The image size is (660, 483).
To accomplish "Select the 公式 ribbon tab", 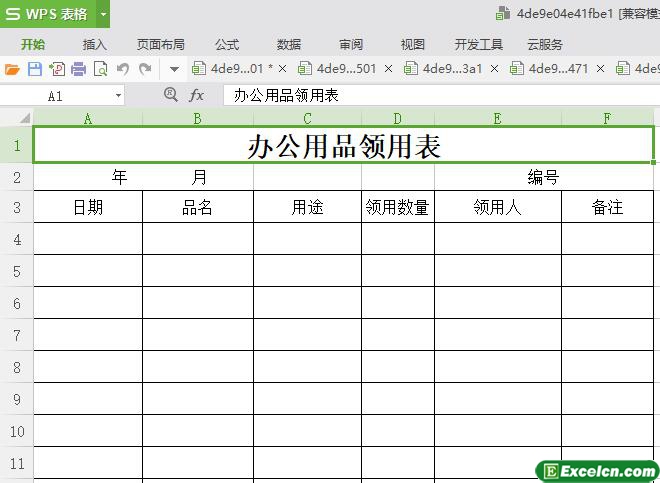I will 227,44.
